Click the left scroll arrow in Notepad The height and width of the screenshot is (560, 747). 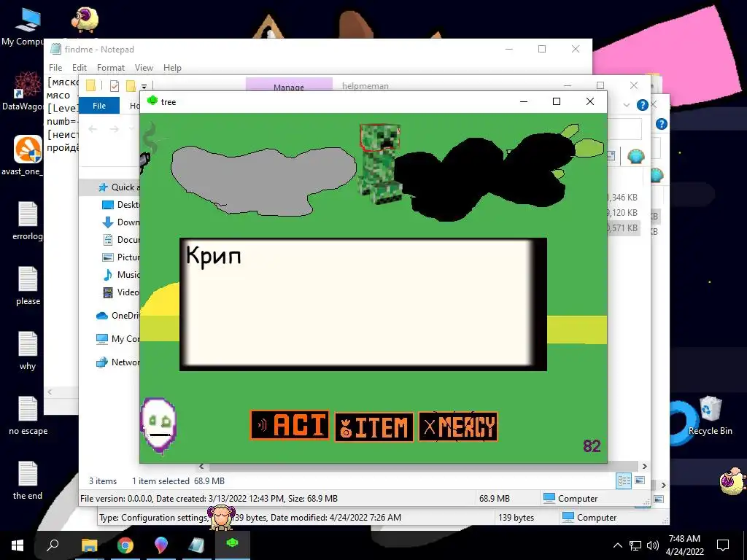50,392
